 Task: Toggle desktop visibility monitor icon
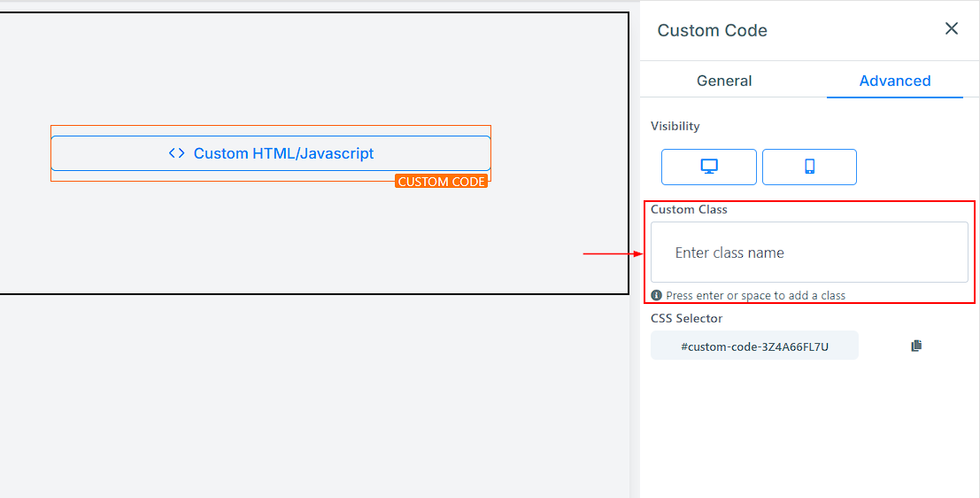point(708,167)
